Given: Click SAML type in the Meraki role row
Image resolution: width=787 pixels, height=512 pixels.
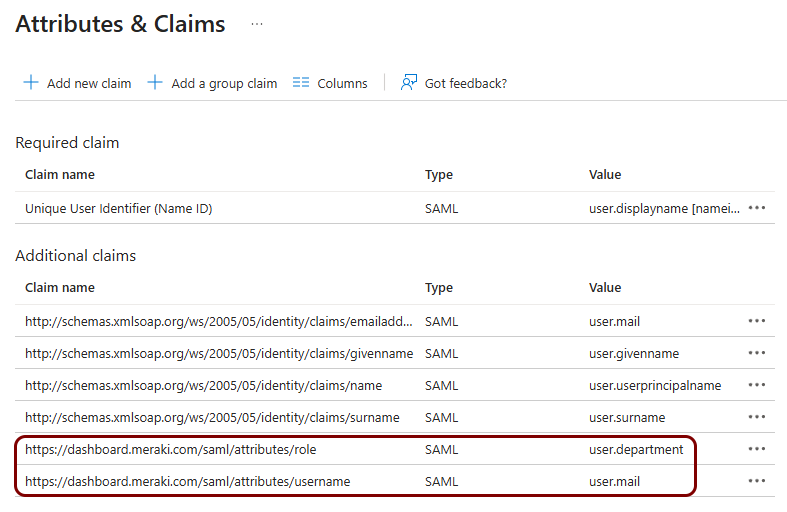Looking at the screenshot, I should [441, 450].
